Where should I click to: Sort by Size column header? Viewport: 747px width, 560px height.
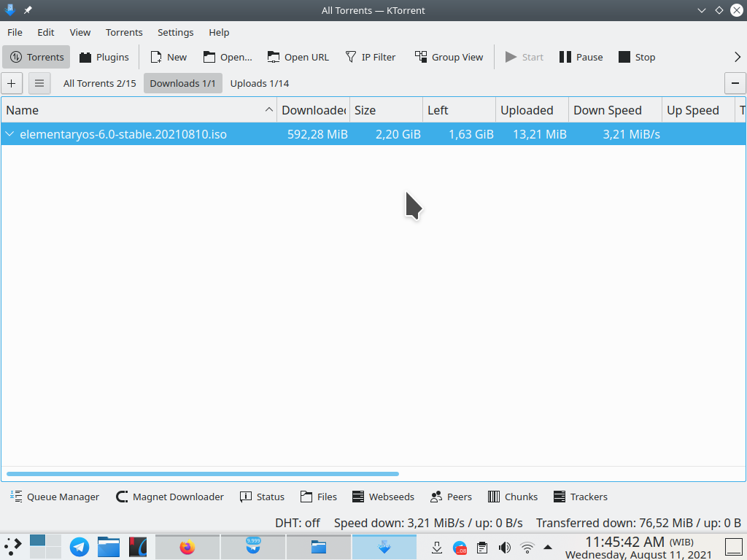tap(387, 110)
